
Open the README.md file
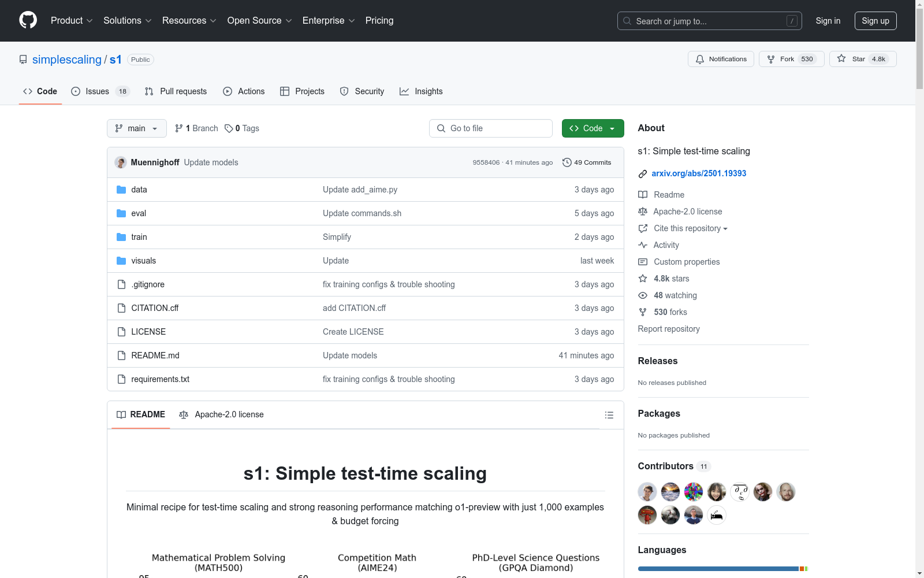(x=155, y=355)
